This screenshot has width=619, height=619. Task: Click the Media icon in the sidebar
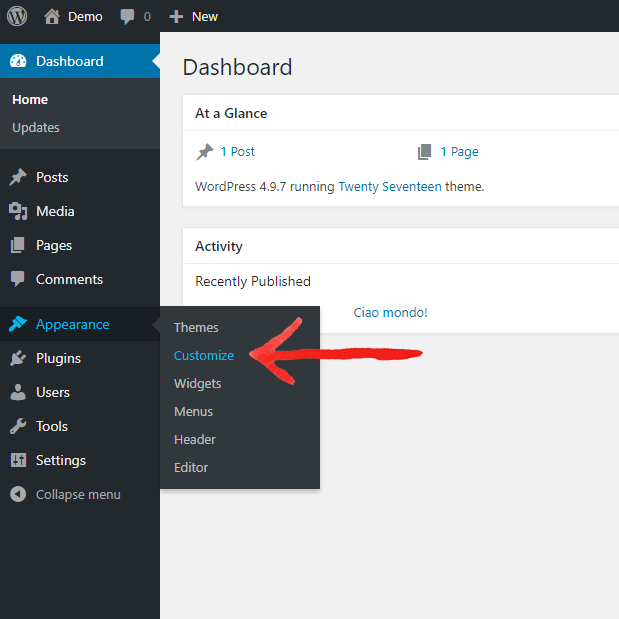(x=18, y=211)
